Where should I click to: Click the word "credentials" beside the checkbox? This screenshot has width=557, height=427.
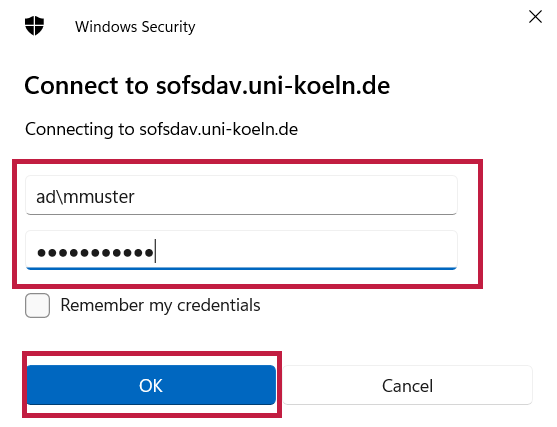[218, 305]
